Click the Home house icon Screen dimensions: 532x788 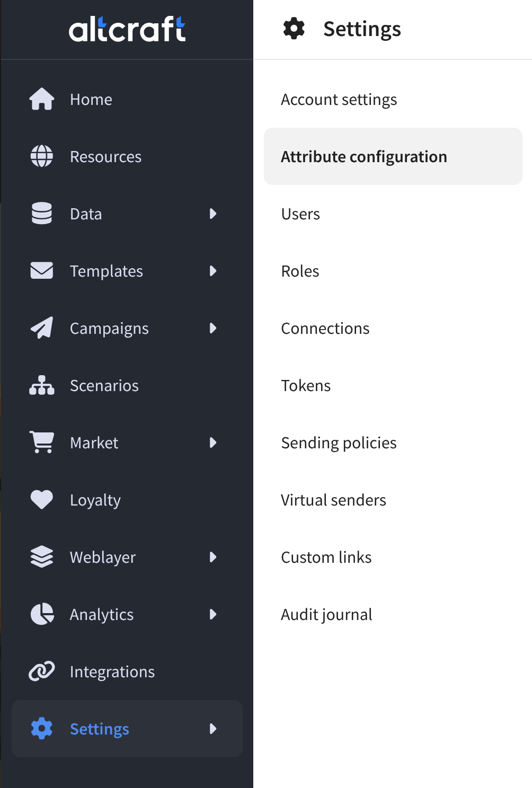(x=41, y=99)
